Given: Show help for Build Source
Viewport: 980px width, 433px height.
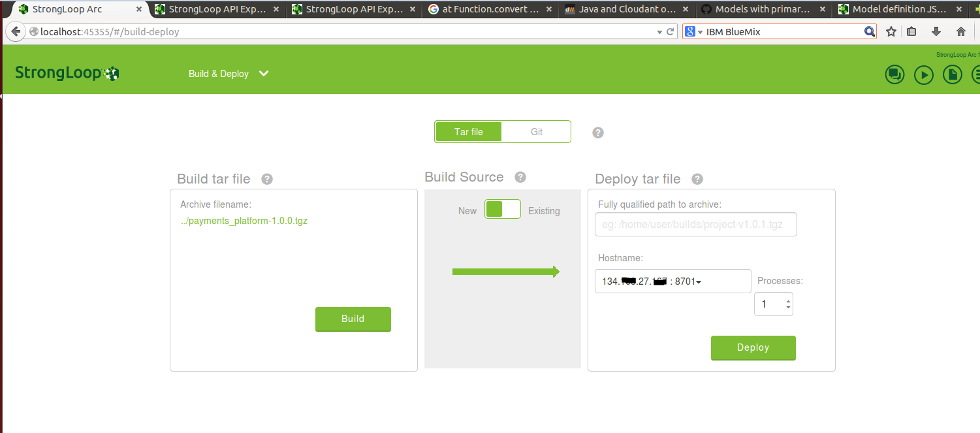Looking at the screenshot, I should (520, 177).
